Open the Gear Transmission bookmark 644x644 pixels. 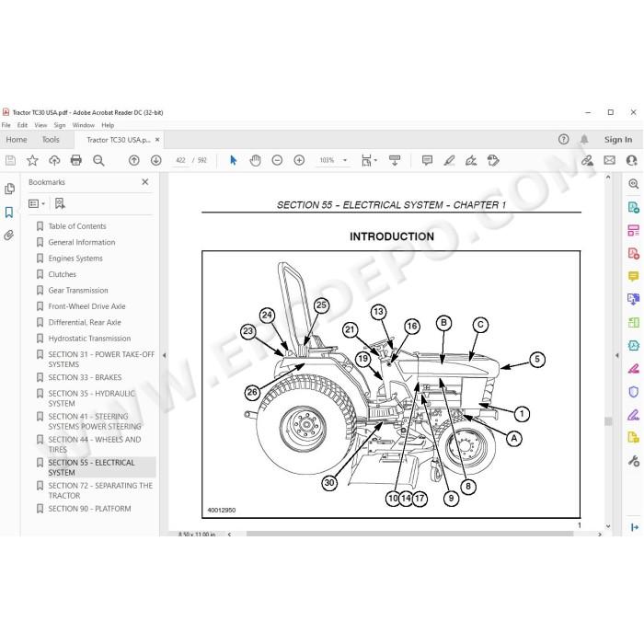coord(78,291)
